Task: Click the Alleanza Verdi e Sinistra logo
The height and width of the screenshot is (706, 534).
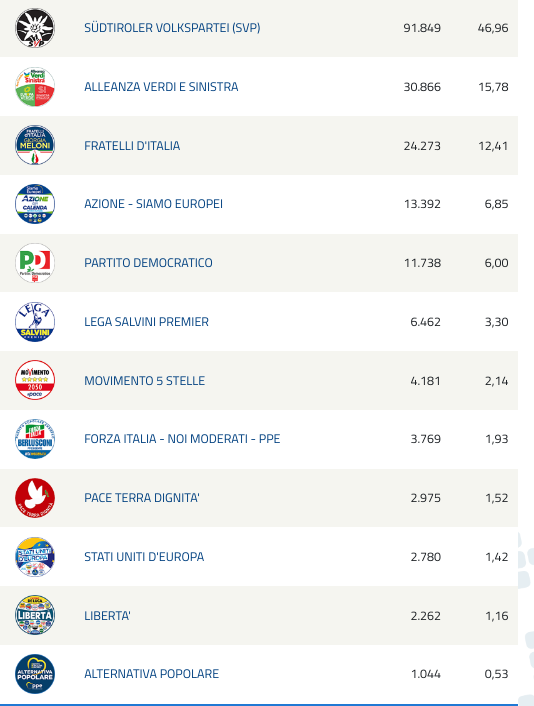Action: click(x=35, y=87)
